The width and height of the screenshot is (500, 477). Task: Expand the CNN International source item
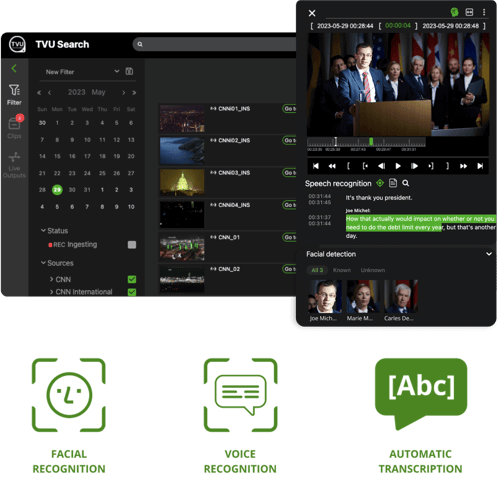(52, 292)
